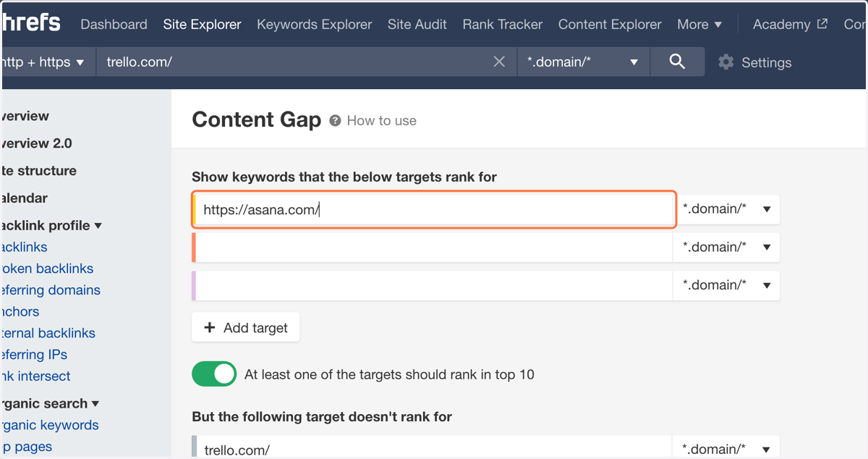The width and height of the screenshot is (868, 459).
Task: Click the third empty target field
Action: 434,285
